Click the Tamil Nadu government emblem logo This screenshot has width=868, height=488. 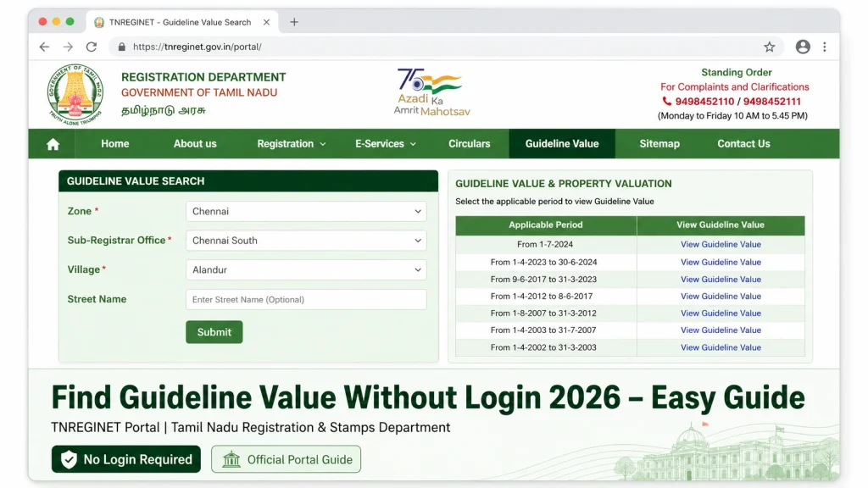[75, 95]
